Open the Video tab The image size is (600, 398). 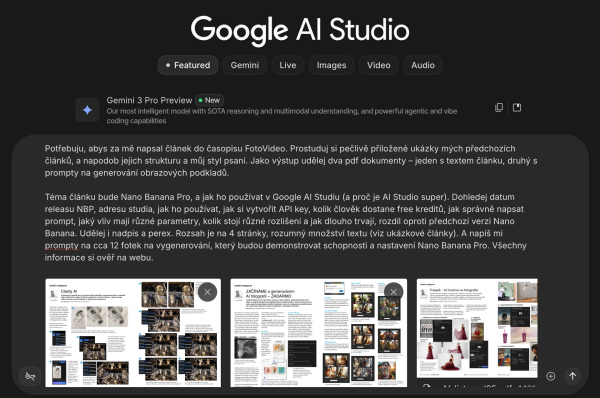click(379, 65)
